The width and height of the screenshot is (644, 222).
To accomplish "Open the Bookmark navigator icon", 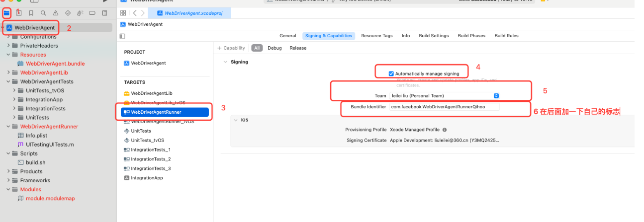I will tap(31, 13).
